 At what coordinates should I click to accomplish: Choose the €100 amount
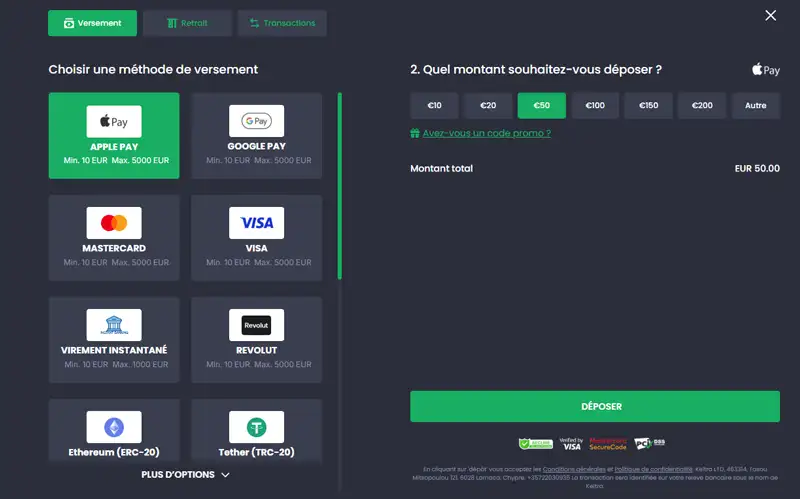(x=595, y=106)
